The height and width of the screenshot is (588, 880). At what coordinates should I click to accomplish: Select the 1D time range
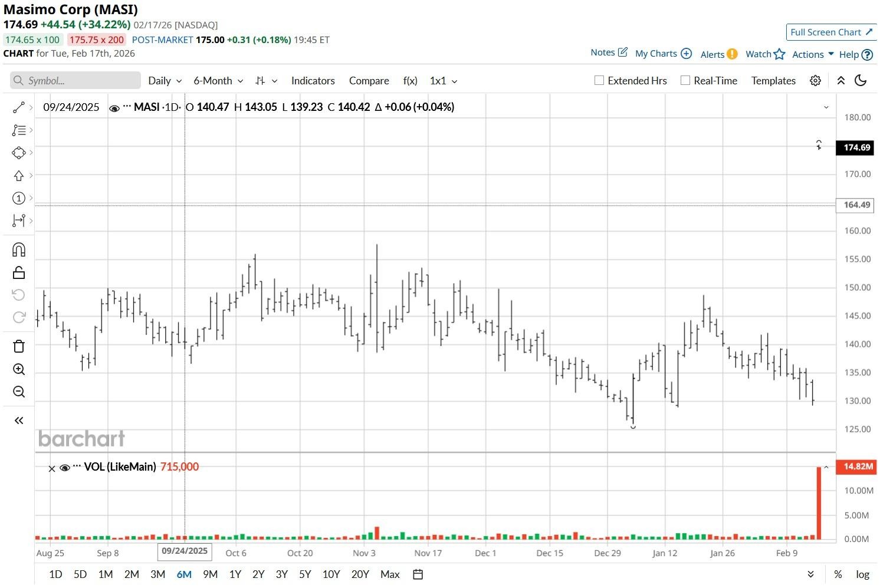[55, 574]
